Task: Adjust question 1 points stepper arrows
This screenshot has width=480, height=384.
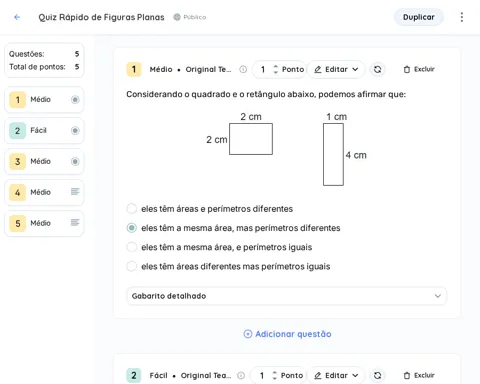Action: [275, 69]
